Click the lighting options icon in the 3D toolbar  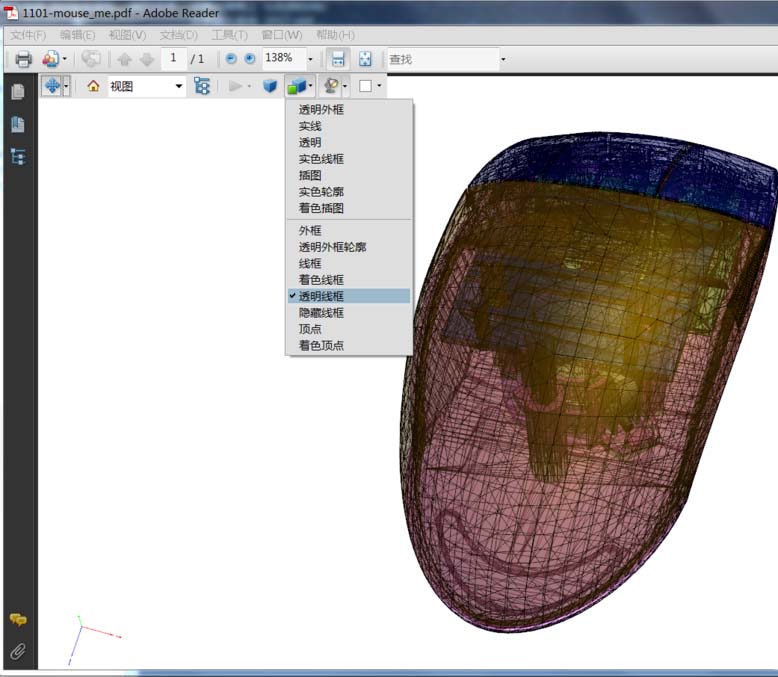click(x=331, y=86)
